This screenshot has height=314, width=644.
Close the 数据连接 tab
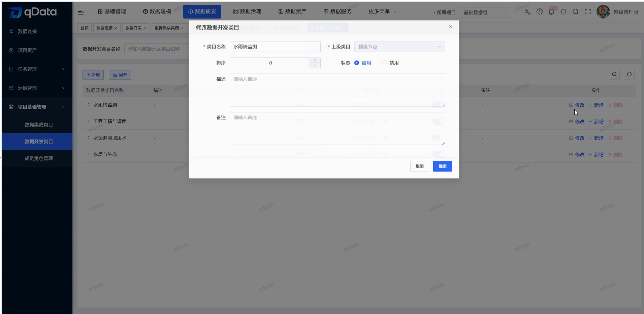click(116, 28)
